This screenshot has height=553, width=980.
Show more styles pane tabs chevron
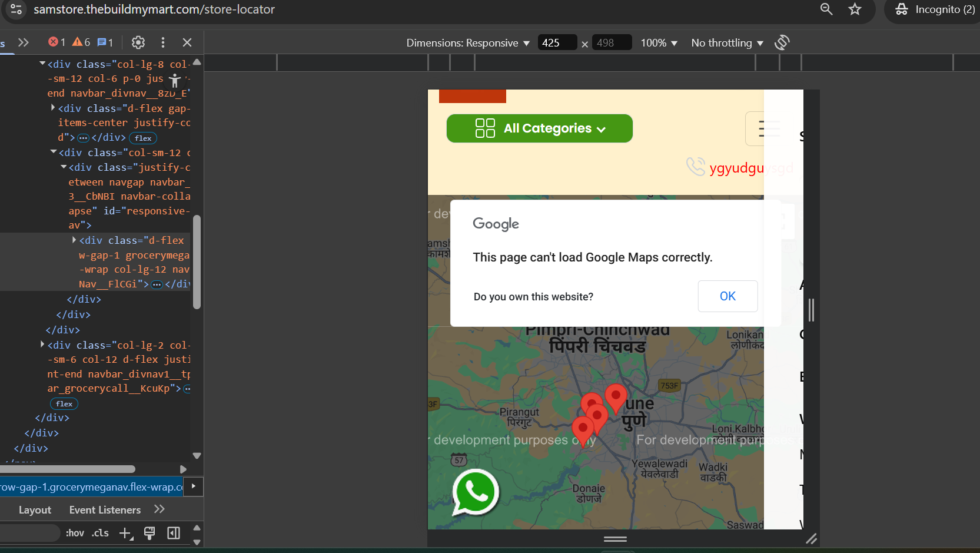coord(160,509)
